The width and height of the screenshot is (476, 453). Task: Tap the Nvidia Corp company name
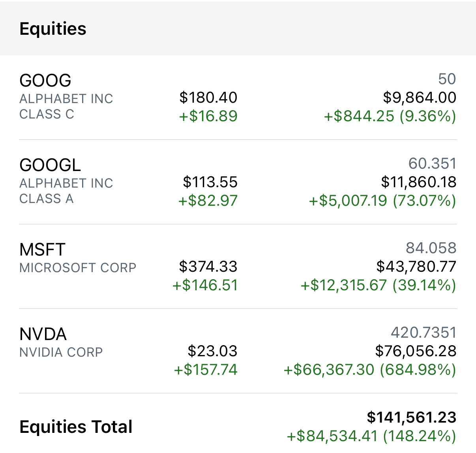point(61,352)
